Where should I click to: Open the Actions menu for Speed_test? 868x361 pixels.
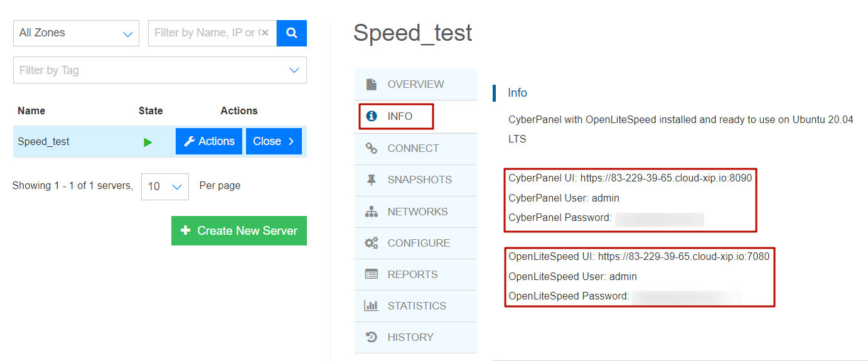(x=209, y=141)
